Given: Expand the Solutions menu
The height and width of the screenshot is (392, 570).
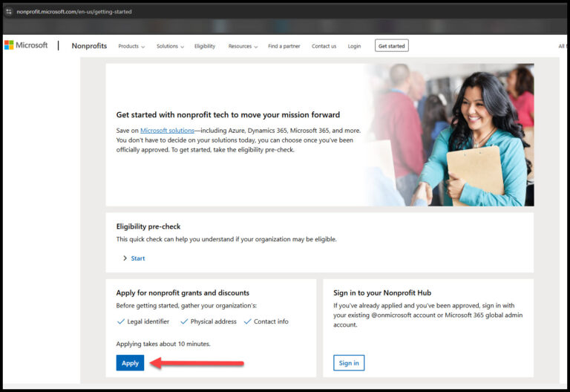Looking at the screenshot, I should 170,46.
